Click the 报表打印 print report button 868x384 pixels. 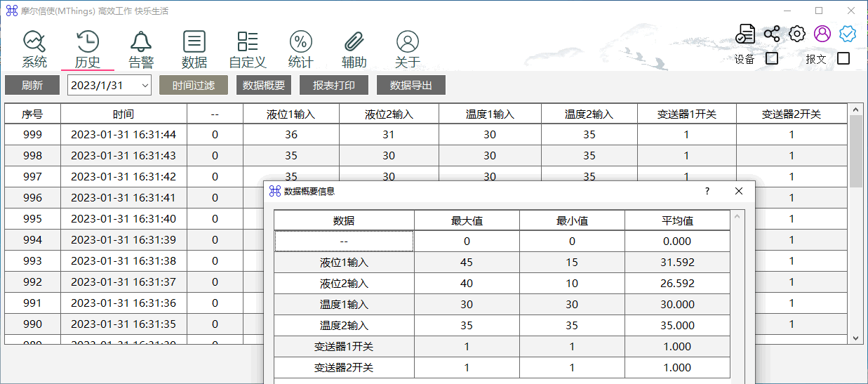coord(334,86)
